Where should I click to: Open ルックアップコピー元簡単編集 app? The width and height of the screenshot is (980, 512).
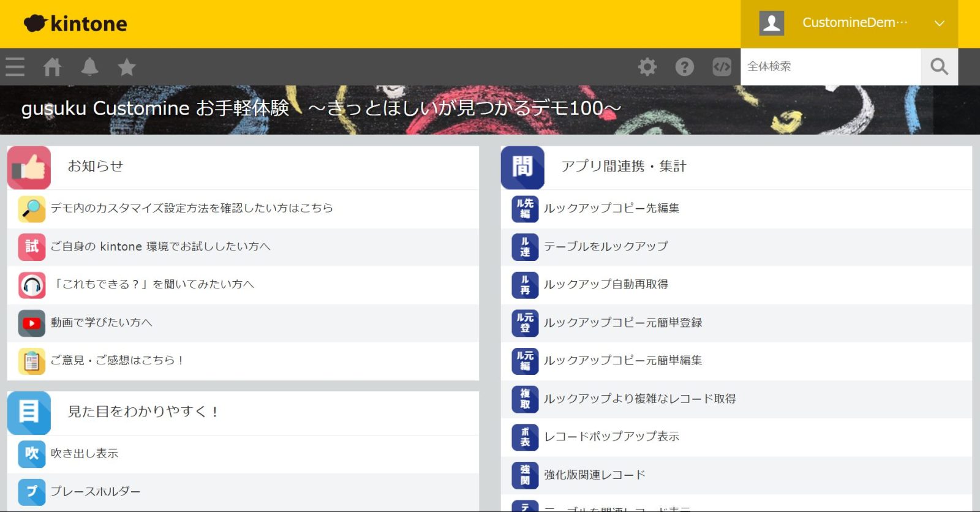coord(623,360)
